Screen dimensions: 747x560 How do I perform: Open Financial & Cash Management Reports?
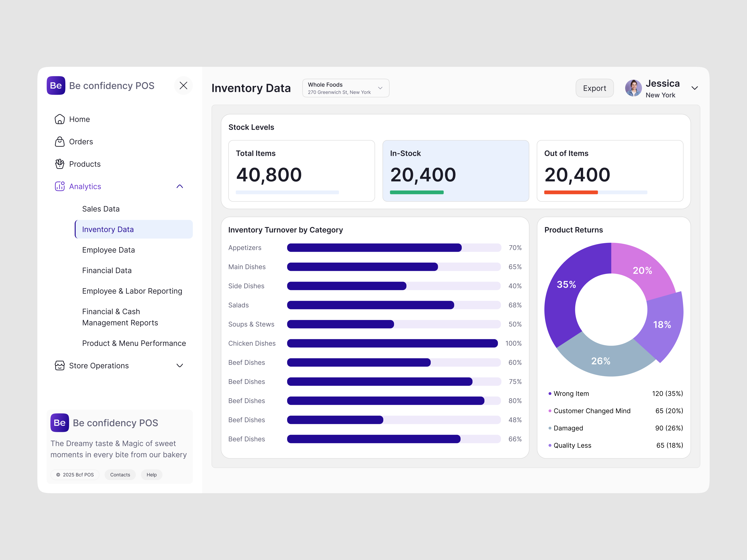click(x=120, y=317)
